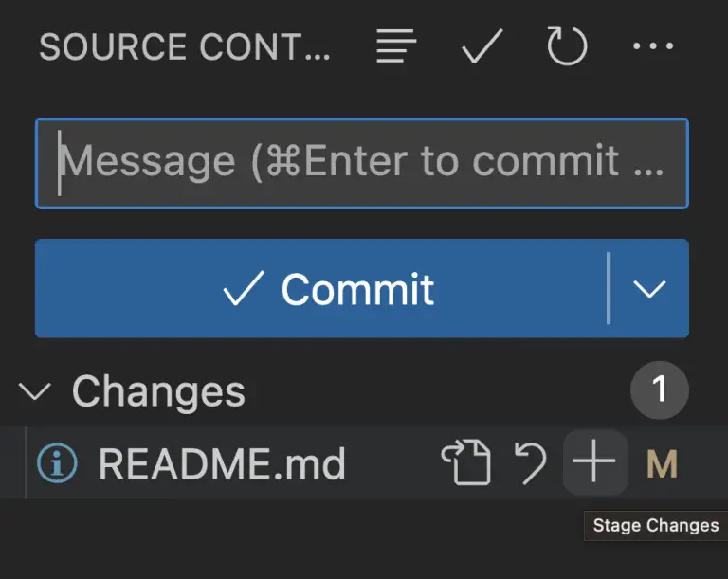Click the Changes section label
This screenshot has width=728, height=579.
pyautogui.click(x=158, y=391)
